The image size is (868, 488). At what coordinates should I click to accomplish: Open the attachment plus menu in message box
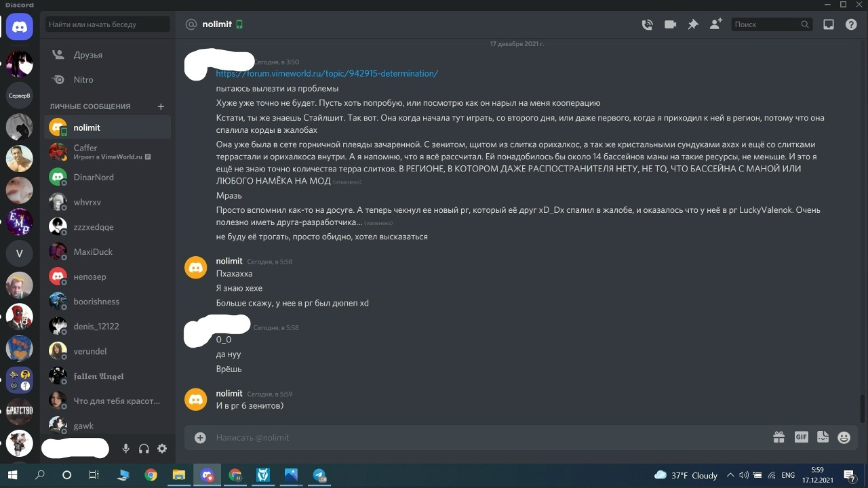[200, 438]
